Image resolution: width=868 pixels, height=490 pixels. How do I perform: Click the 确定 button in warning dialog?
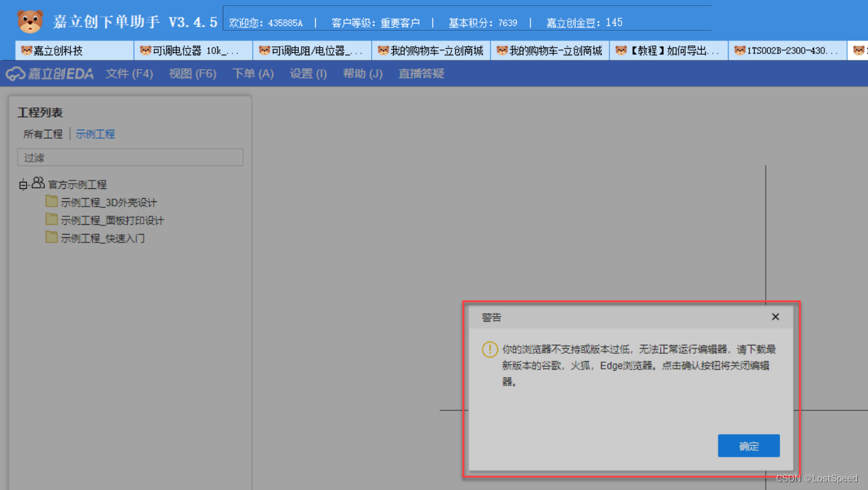click(x=749, y=446)
